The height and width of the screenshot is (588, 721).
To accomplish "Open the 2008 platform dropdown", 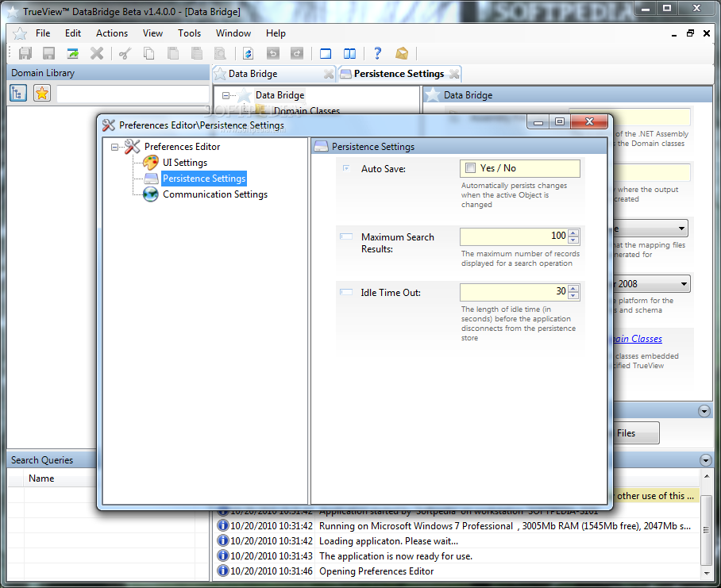I will (x=684, y=284).
